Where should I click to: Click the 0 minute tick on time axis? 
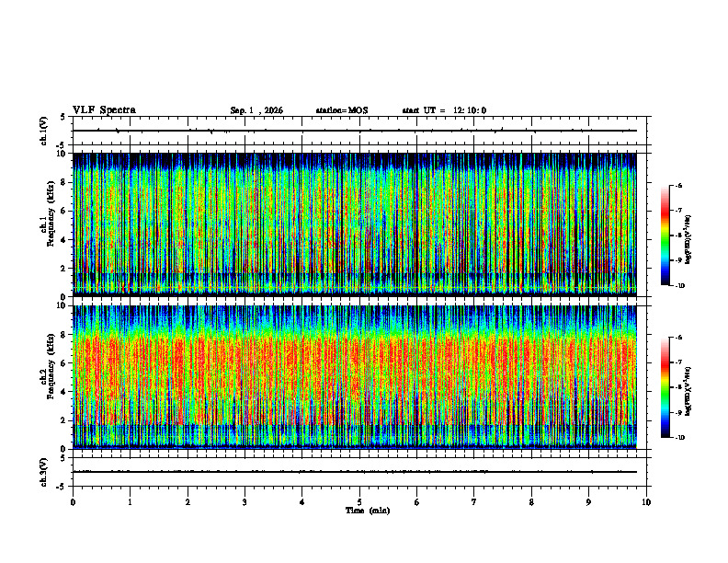(73, 502)
